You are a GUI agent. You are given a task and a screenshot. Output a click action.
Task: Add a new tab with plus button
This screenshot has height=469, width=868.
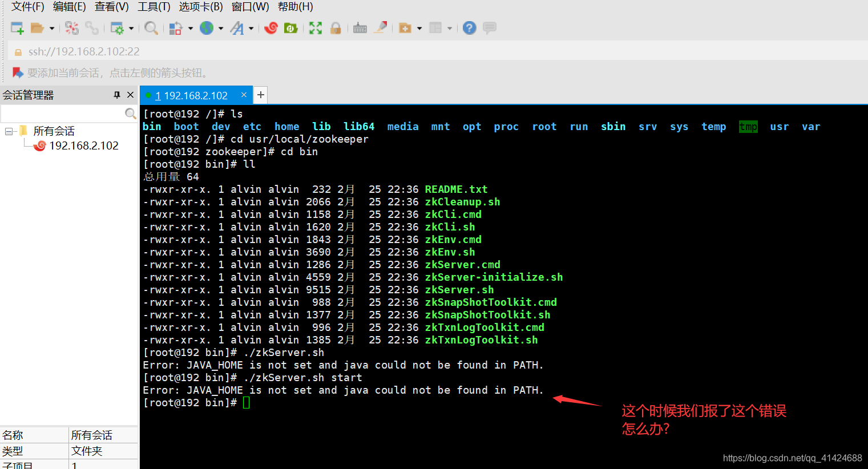(261, 95)
